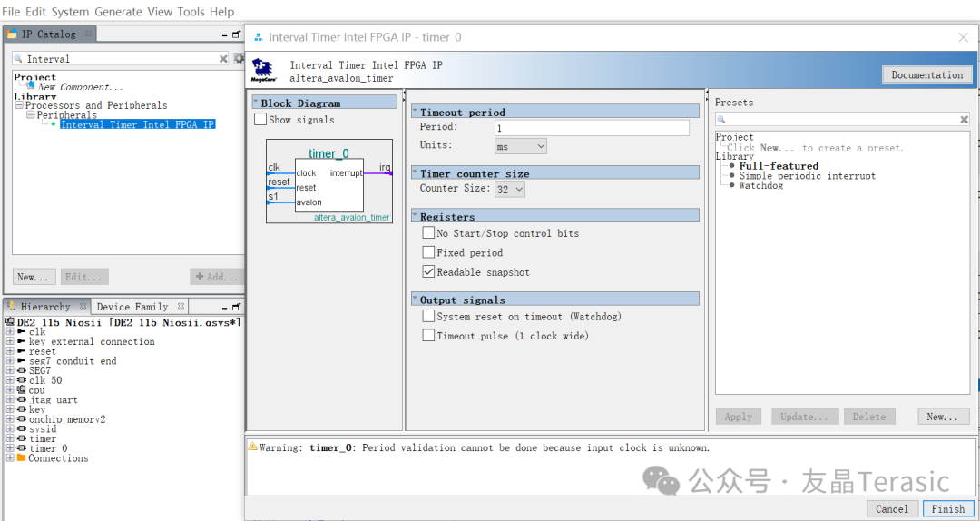The image size is (980, 521).
Task: Click the Presets search field
Action: tap(842, 120)
